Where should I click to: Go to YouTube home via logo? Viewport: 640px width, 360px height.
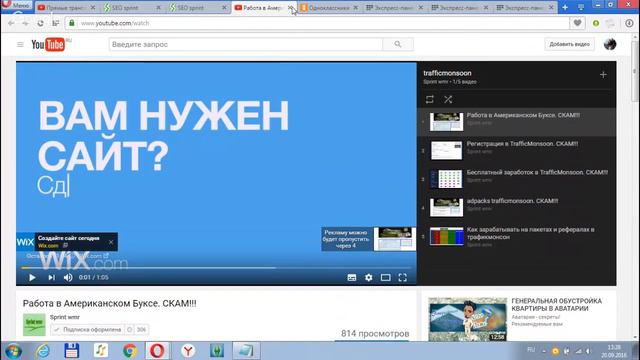click(x=48, y=44)
